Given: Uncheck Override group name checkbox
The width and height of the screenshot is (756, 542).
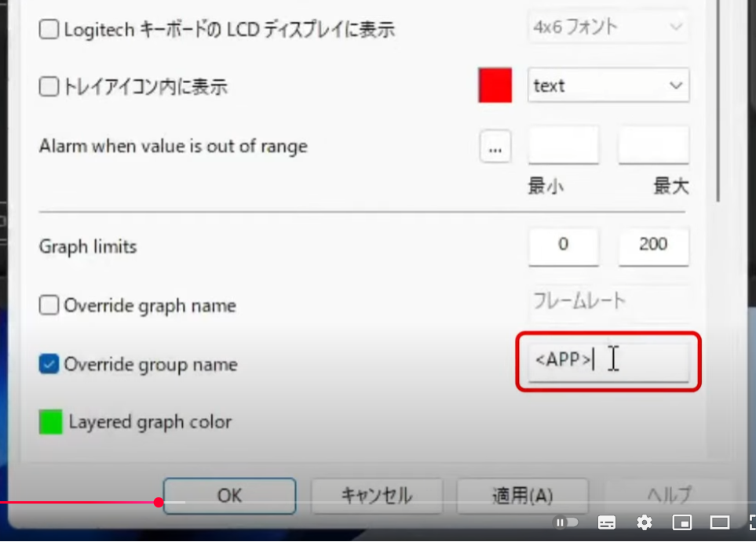Looking at the screenshot, I should [x=49, y=364].
